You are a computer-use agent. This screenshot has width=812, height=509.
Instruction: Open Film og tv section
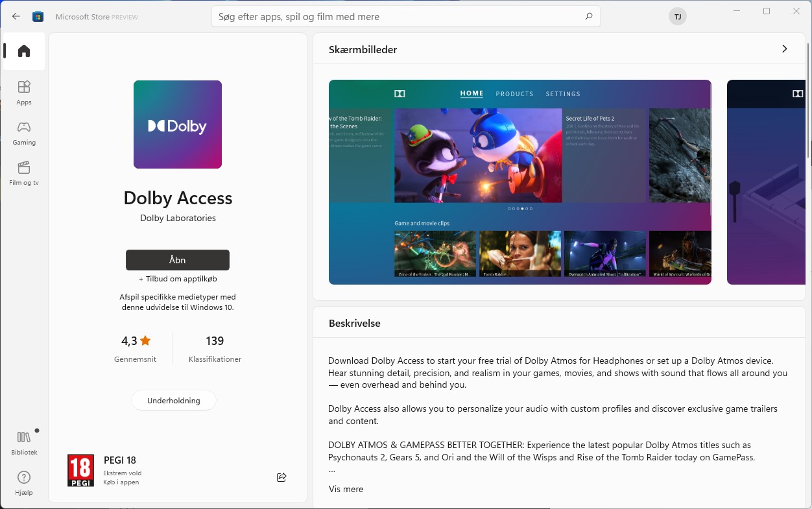(24, 172)
